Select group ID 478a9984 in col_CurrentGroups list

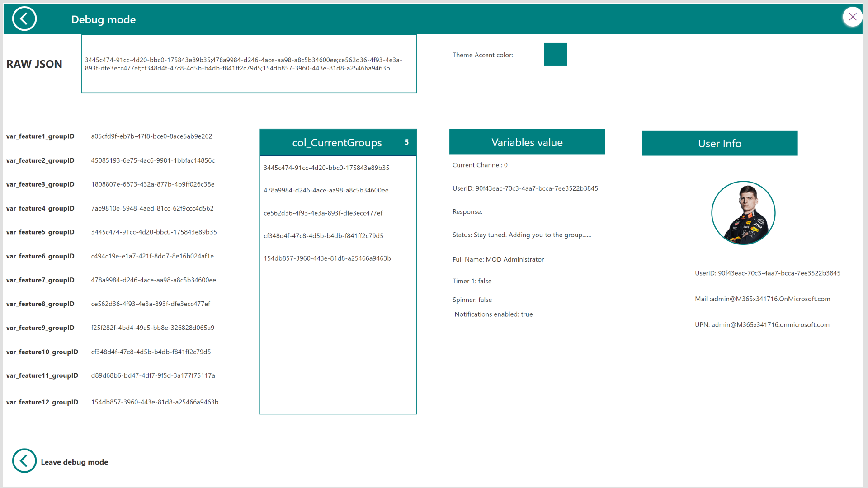click(326, 190)
